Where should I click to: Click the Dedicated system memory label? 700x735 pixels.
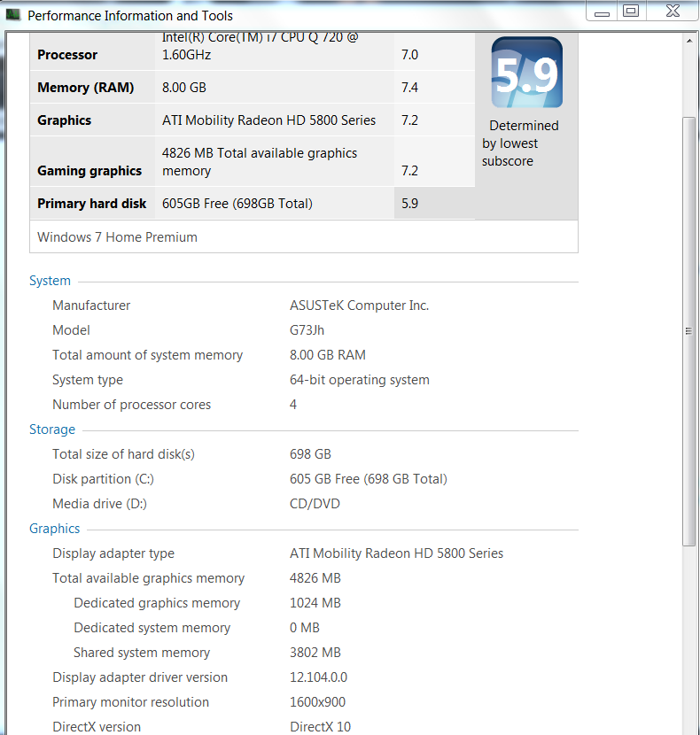(152, 628)
